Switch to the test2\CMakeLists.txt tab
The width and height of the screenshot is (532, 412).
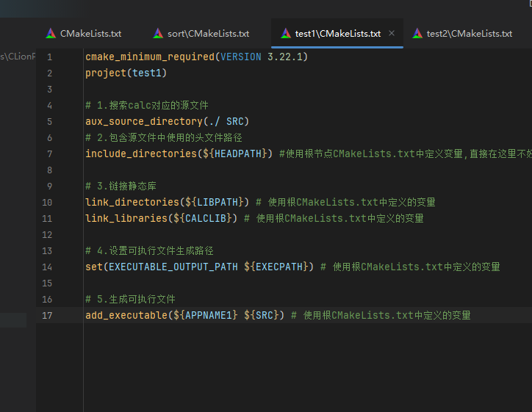click(x=469, y=34)
